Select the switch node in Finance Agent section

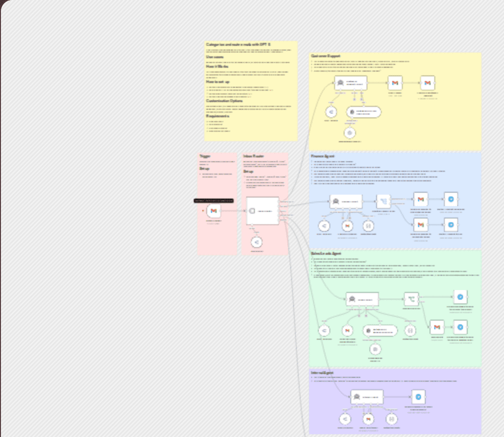tap(383, 201)
